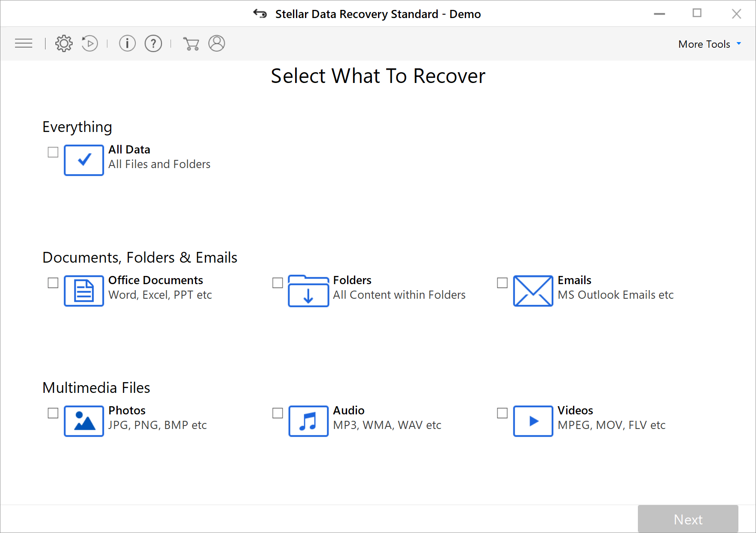
Task: Tick the All Data checkbox
Action: point(53,152)
